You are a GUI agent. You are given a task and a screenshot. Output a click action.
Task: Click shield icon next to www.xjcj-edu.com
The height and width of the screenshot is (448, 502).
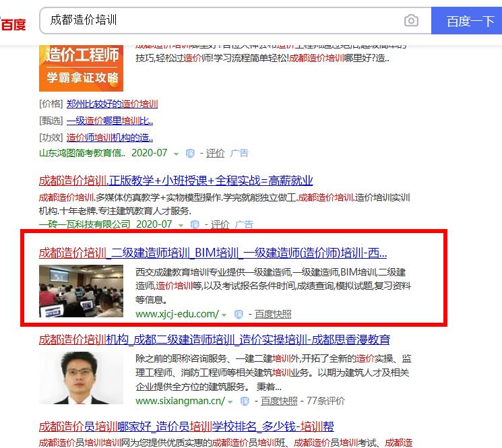coord(239,315)
